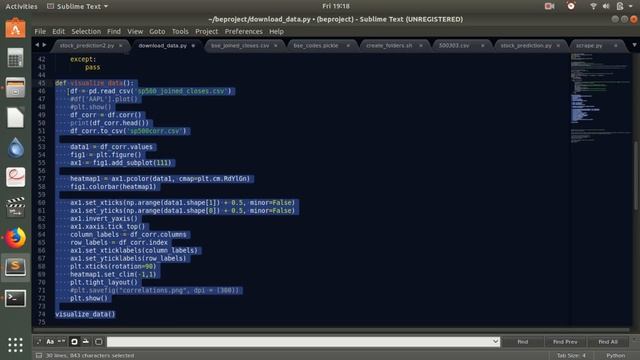Open the tab list dropdown arrow
This screenshot has width=640, height=360.
(x=634, y=45)
